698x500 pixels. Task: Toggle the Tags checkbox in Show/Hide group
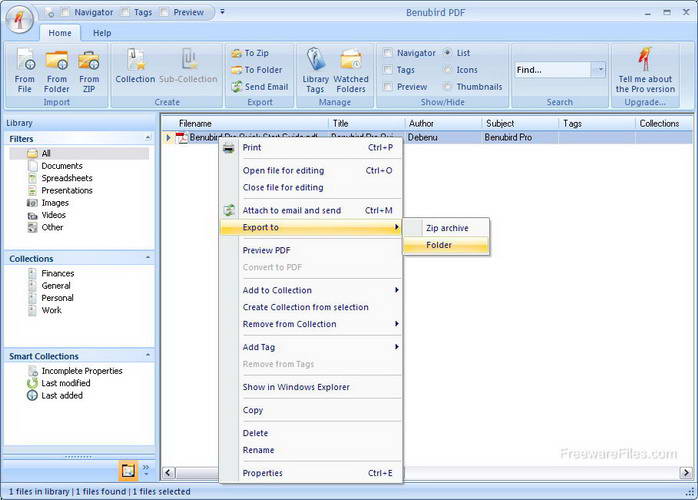tap(388, 70)
